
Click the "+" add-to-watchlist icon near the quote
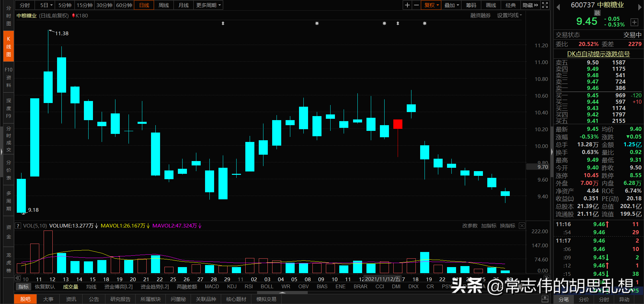pyautogui.click(x=635, y=22)
